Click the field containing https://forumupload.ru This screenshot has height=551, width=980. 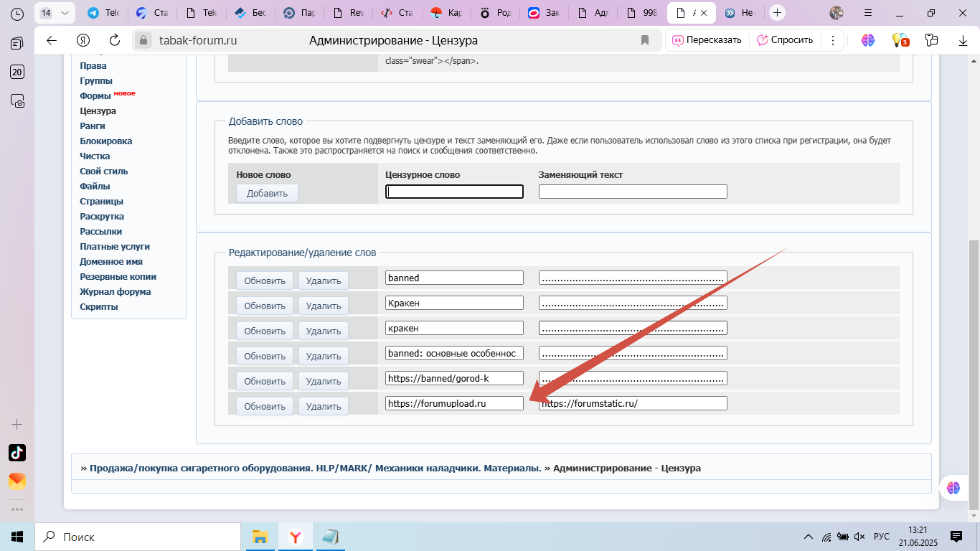coord(455,403)
